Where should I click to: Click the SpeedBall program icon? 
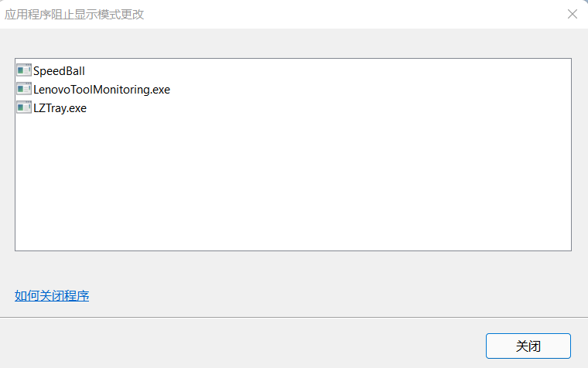click(24, 70)
